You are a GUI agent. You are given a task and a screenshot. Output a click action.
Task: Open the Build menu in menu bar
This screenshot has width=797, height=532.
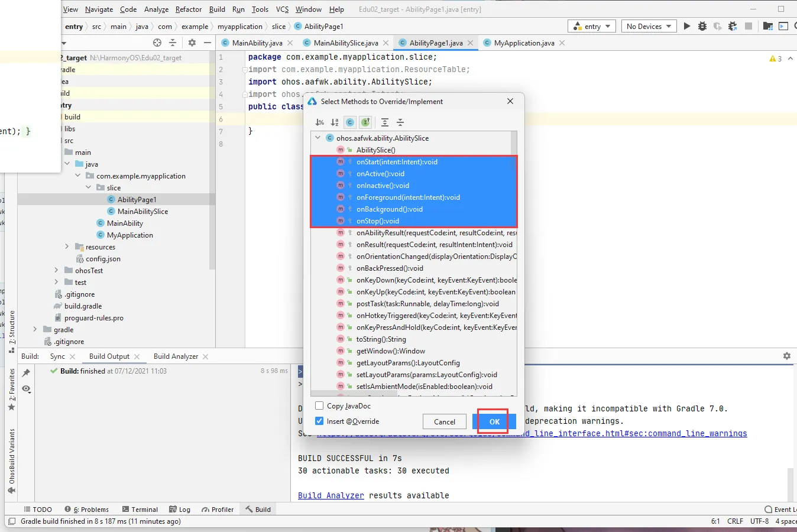(217, 9)
